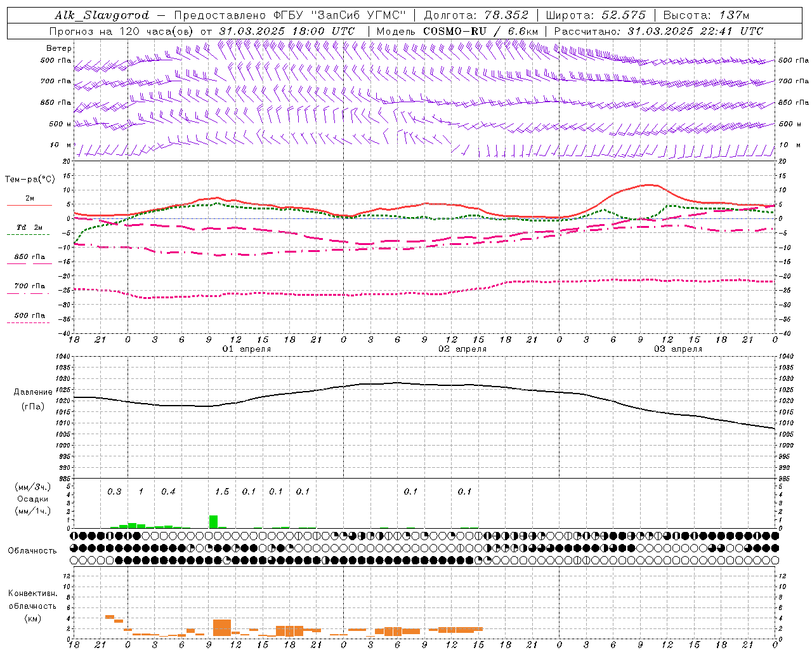Click the tallest green precipitation bar
The image size is (812, 650).
213,522
